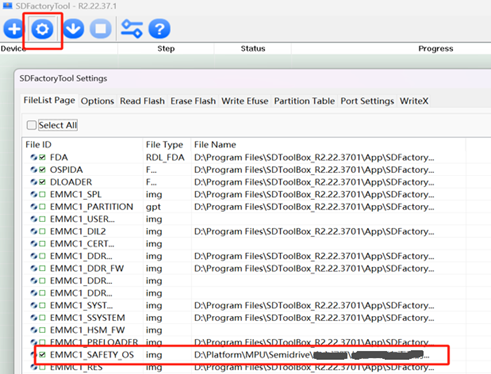Click the RDL_FDA file type cell
The height and width of the screenshot is (374, 491).
165,157
